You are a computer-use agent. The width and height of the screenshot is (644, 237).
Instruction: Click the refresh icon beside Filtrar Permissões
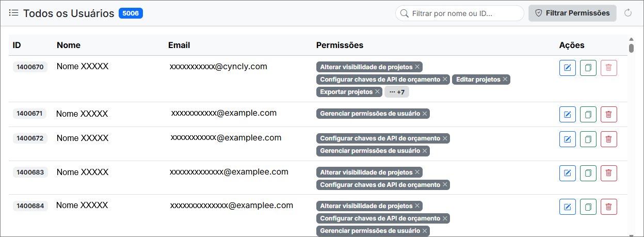[x=628, y=13]
